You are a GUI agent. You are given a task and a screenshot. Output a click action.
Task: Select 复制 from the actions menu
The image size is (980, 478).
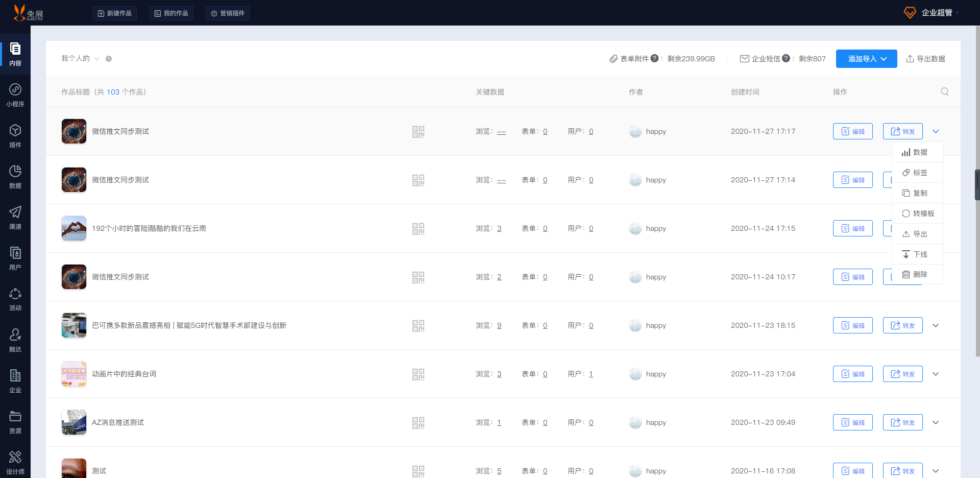916,193
